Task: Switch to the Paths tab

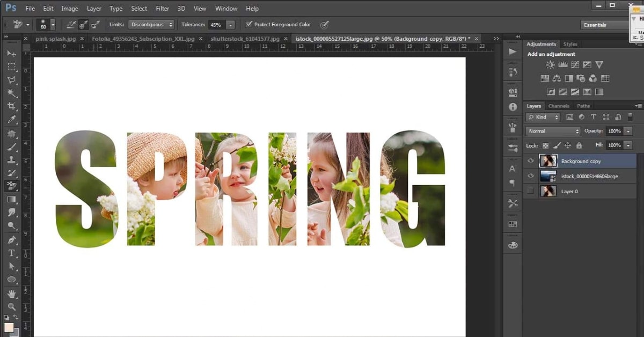Action: click(583, 106)
